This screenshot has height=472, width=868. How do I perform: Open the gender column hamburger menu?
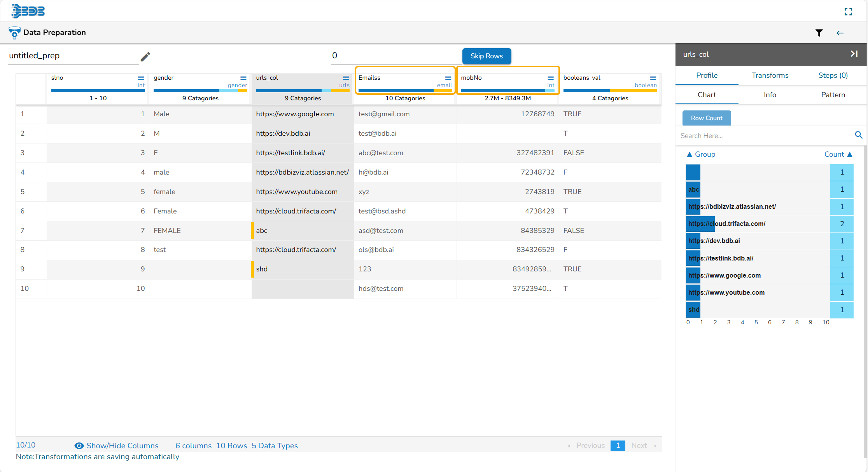coord(243,78)
